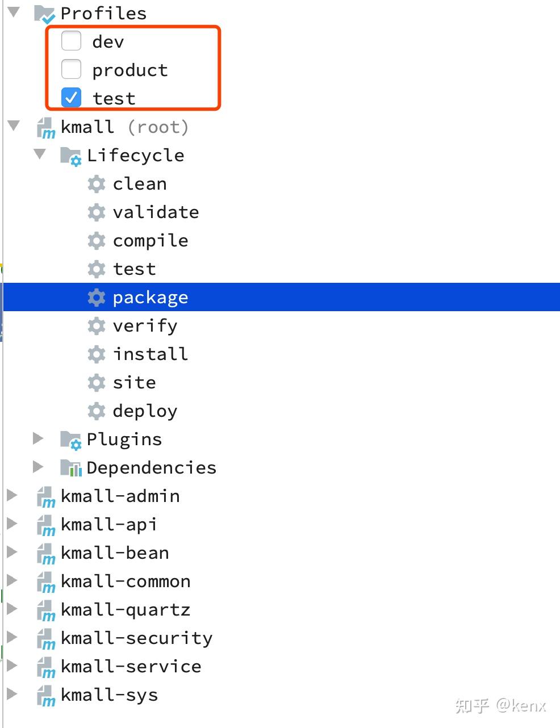Uncheck the test profile
This screenshot has height=728, width=560.
click(x=71, y=97)
